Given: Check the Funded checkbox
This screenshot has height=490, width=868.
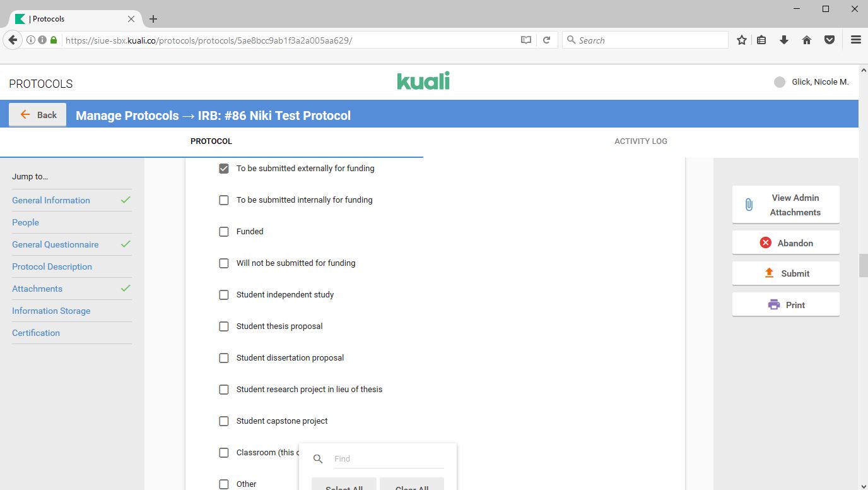Looking at the screenshot, I should [224, 232].
